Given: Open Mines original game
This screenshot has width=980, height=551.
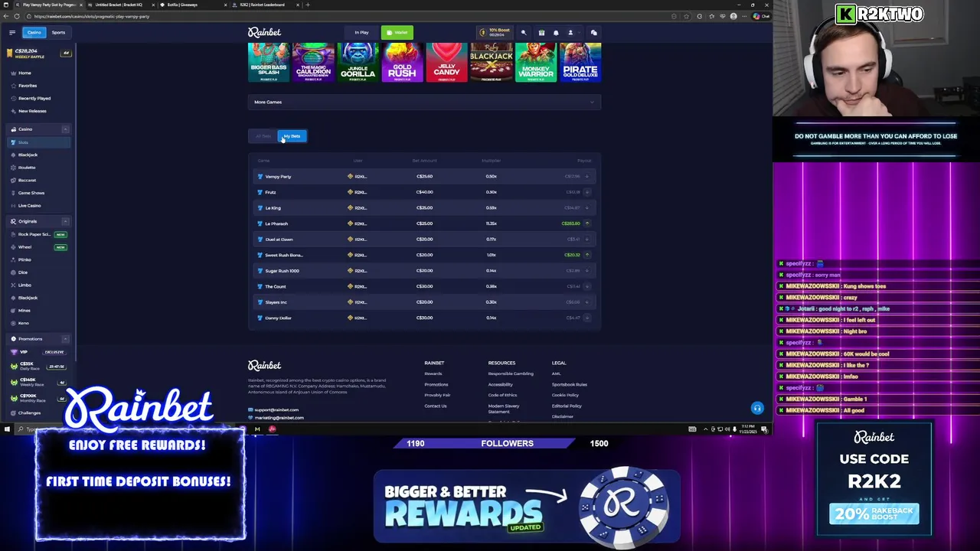Looking at the screenshot, I should 24,310.
